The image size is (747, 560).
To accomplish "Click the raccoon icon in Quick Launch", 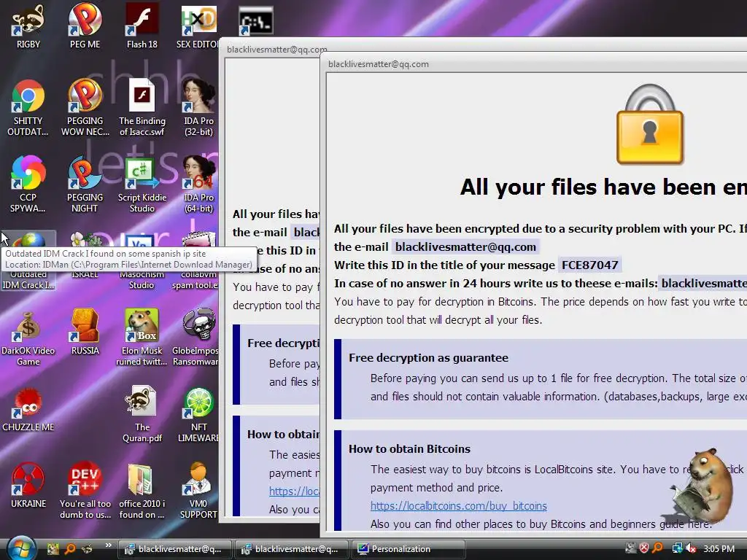I will pos(88,548).
